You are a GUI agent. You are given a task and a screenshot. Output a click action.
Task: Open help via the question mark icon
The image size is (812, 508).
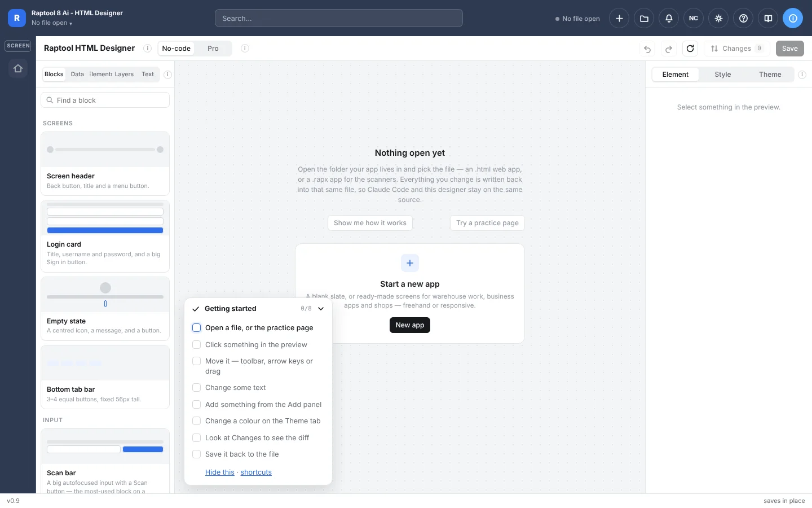[743, 18]
